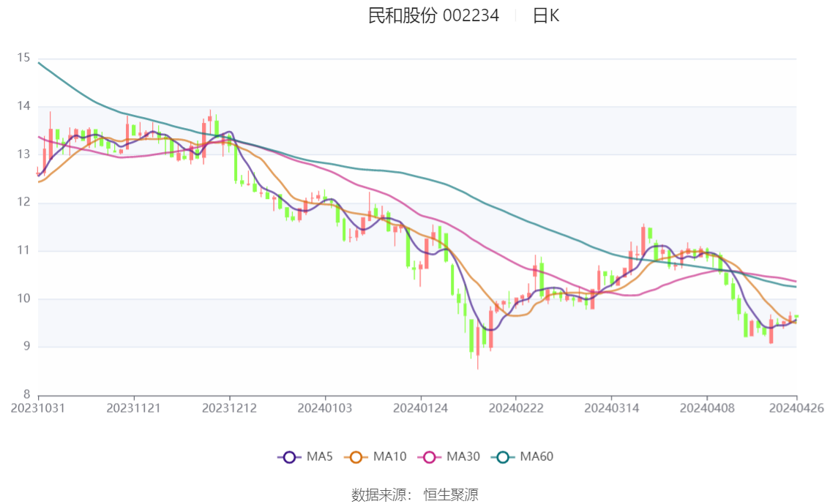Click x-axis date label 20240408
830x504 pixels.
coord(707,408)
